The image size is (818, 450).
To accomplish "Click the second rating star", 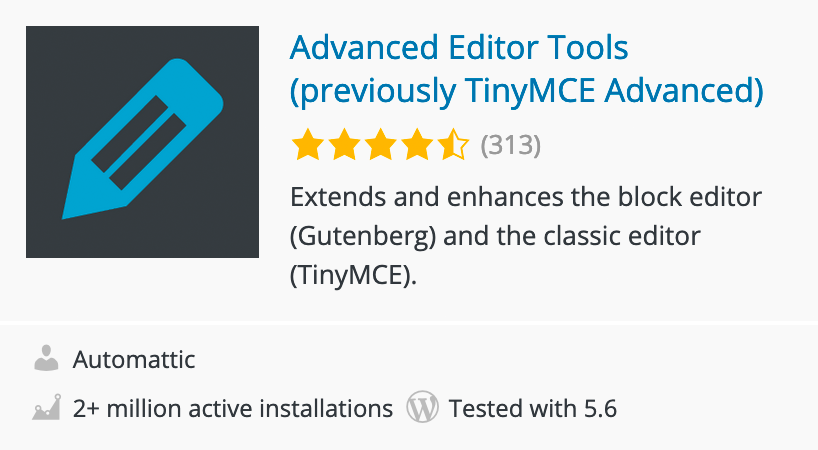I will pyautogui.click(x=344, y=146).
